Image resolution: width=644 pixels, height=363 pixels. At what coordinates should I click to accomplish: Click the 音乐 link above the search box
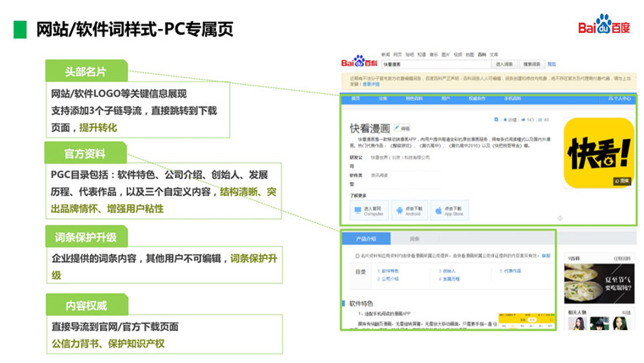point(434,54)
